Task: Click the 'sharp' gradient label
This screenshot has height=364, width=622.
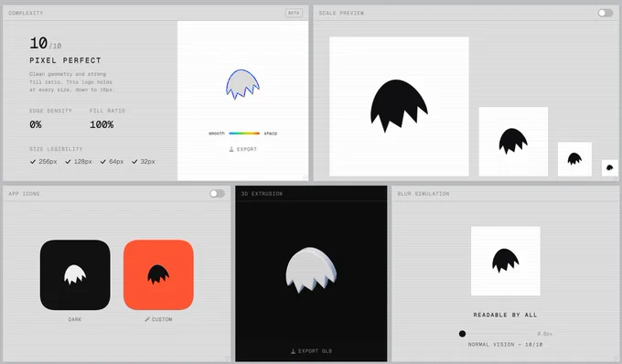Action: (x=271, y=134)
